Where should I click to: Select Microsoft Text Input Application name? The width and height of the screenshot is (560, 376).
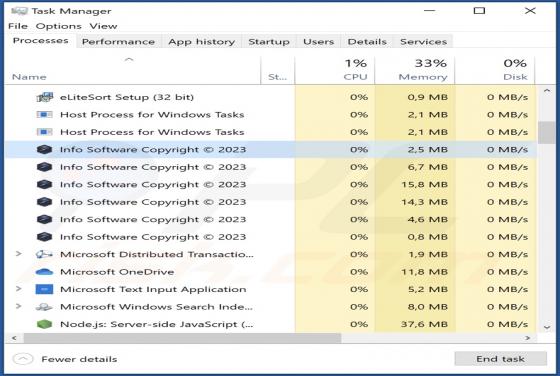point(153,289)
